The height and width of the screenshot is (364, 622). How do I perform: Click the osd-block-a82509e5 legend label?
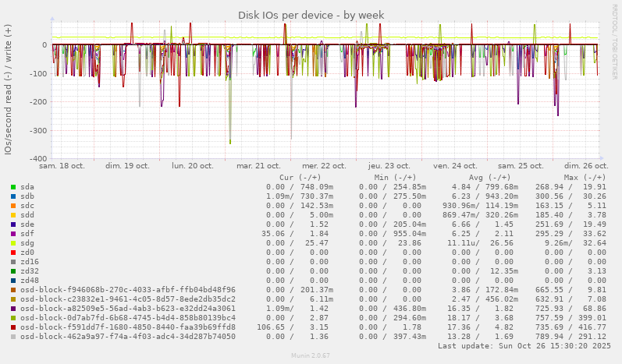[x=128, y=309]
